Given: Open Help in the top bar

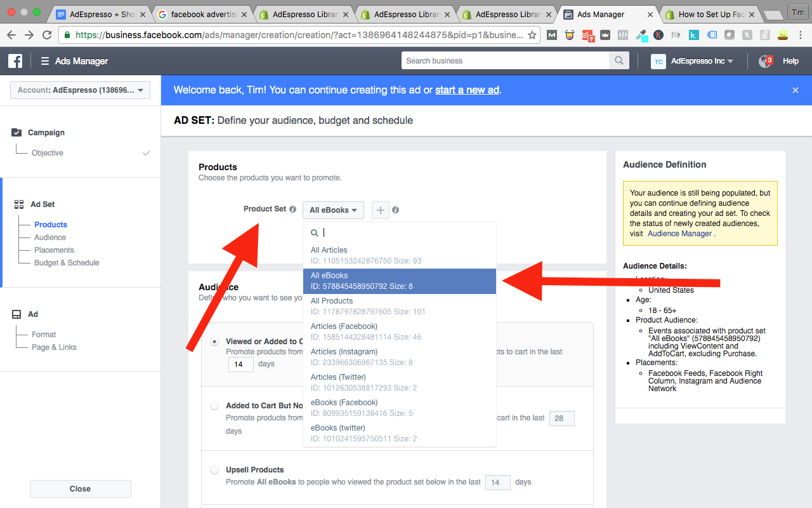Looking at the screenshot, I should [x=790, y=61].
